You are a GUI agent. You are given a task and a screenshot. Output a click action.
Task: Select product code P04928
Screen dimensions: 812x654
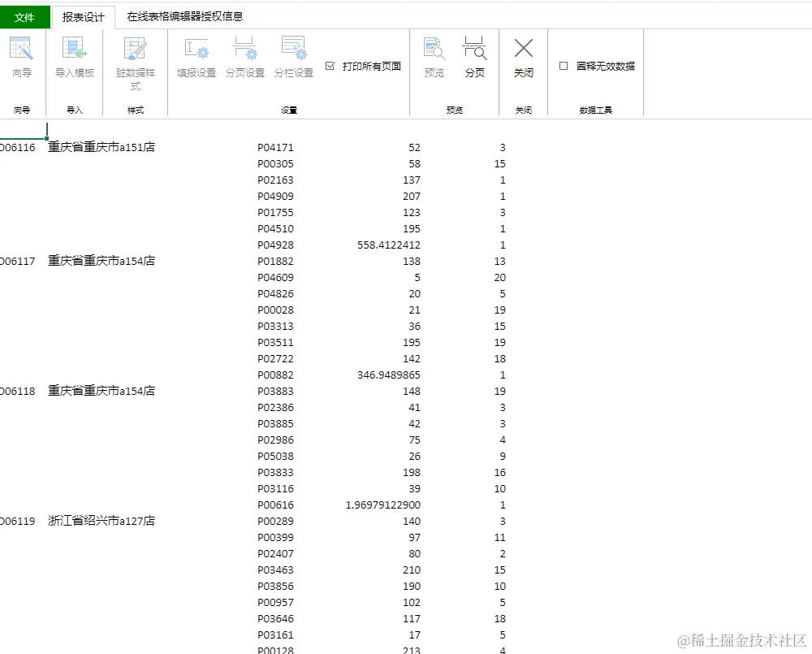(275, 245)
